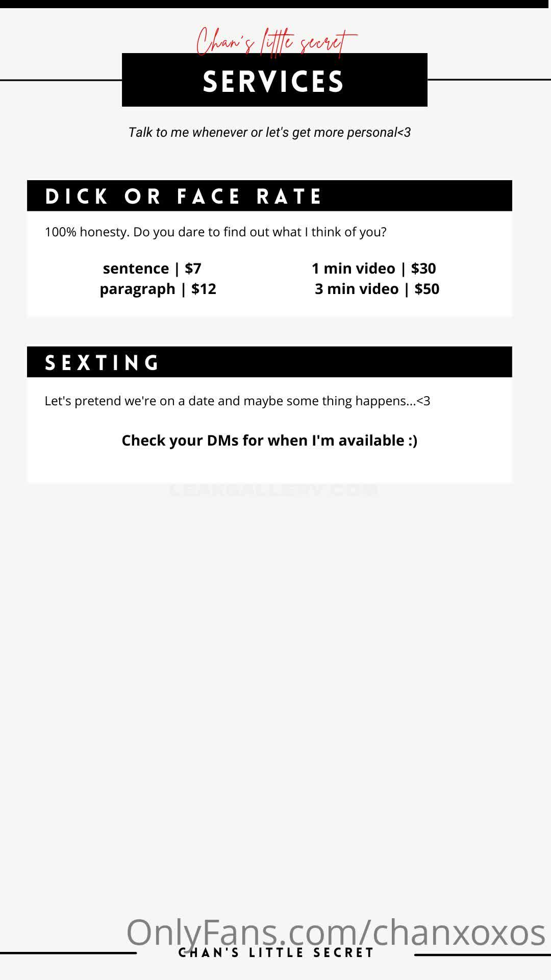The image size is (551, 980).
Task: Select the "Dick or Face Rate" section header
Action: coord(269,196)
